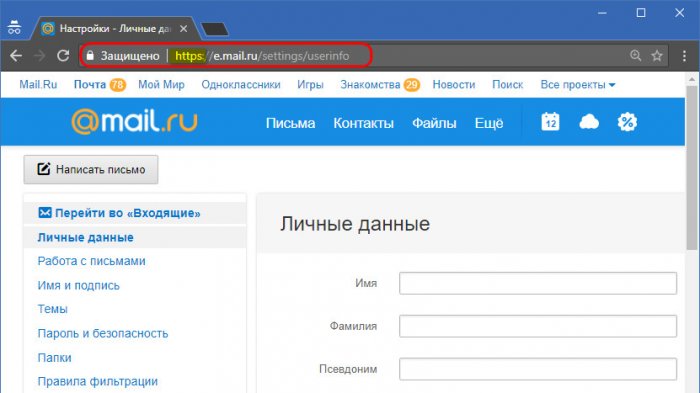Image resolution: width=700 pixels, height=393 pixels.
Task: Open Одноклассники link
Action: click(x=241, y=84)
